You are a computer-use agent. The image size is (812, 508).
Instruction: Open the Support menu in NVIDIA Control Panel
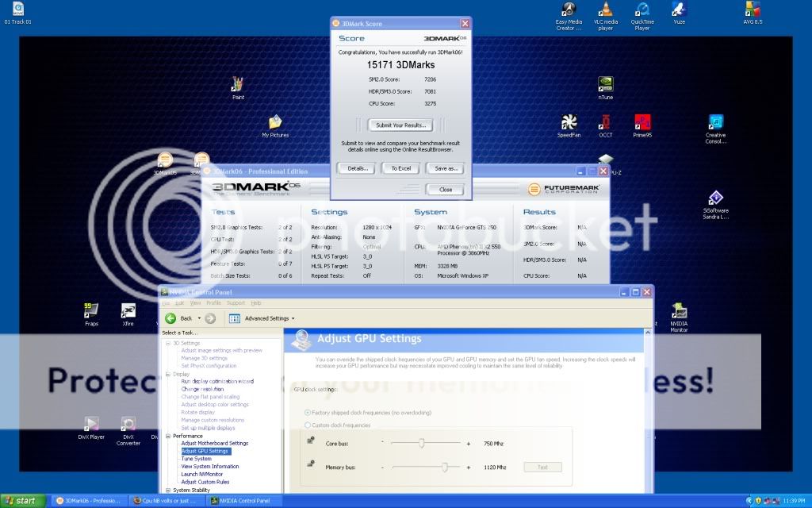(x=236, y=302)
